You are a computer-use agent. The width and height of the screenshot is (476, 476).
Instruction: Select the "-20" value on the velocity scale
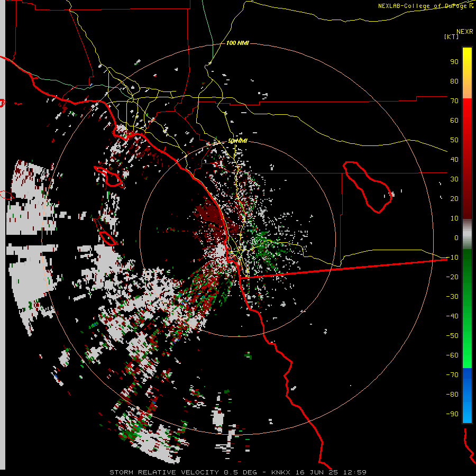point(452,277)
